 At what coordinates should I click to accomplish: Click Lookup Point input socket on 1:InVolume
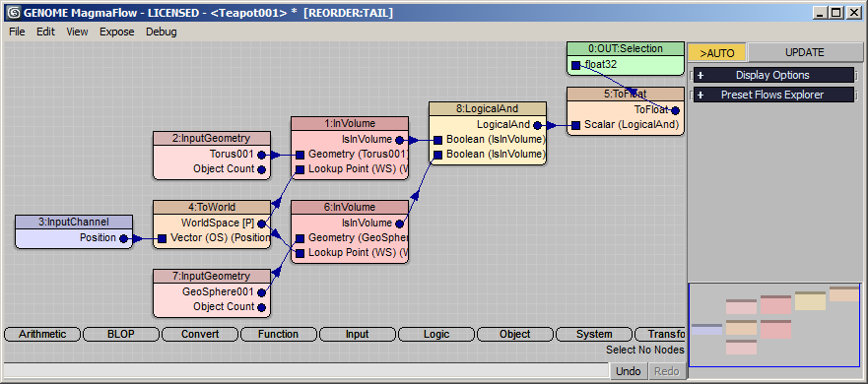(x=300, y=169)
